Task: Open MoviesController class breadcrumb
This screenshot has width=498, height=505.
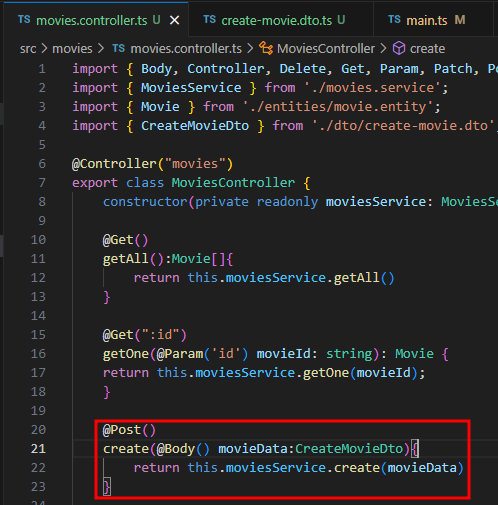Action: pyautogui.click(x=326, y=49)
